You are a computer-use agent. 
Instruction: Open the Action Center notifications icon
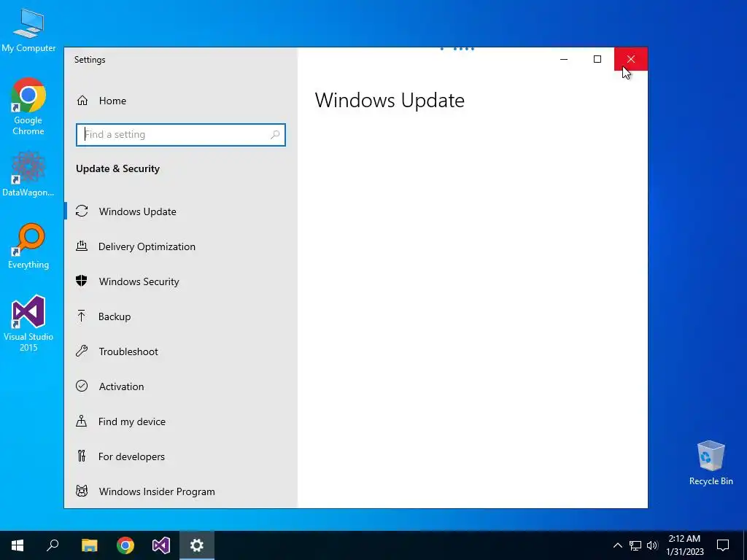pos(723,545)
